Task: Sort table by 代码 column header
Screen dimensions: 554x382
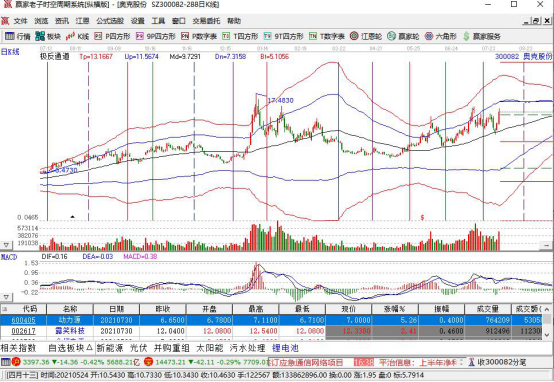Action: pos(30,309)
